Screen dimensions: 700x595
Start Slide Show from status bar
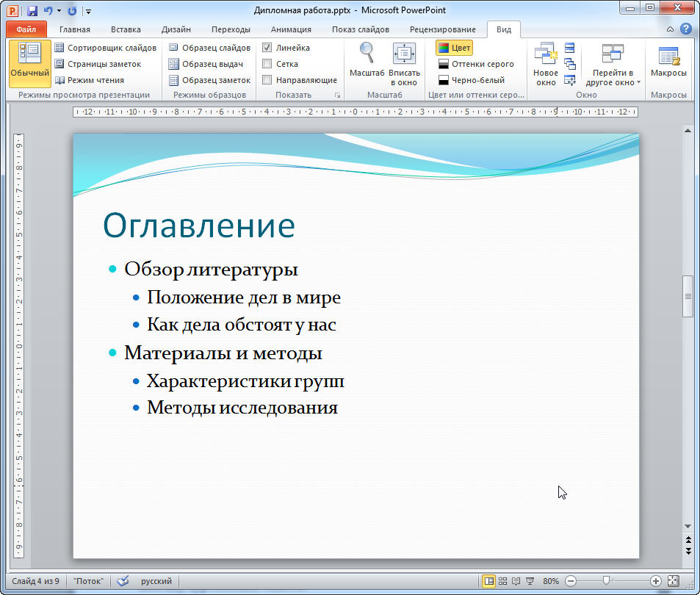pyautogui.click(x=530, y=581)
